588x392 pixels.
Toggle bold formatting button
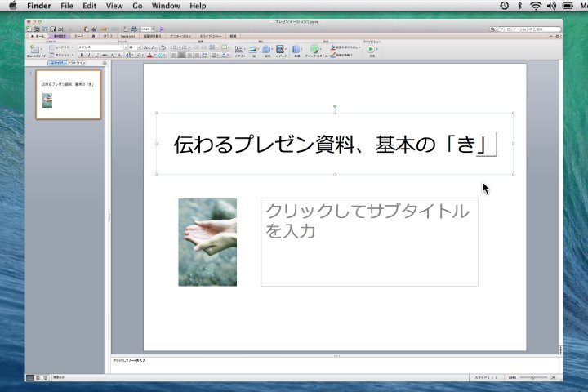(81, 56)
